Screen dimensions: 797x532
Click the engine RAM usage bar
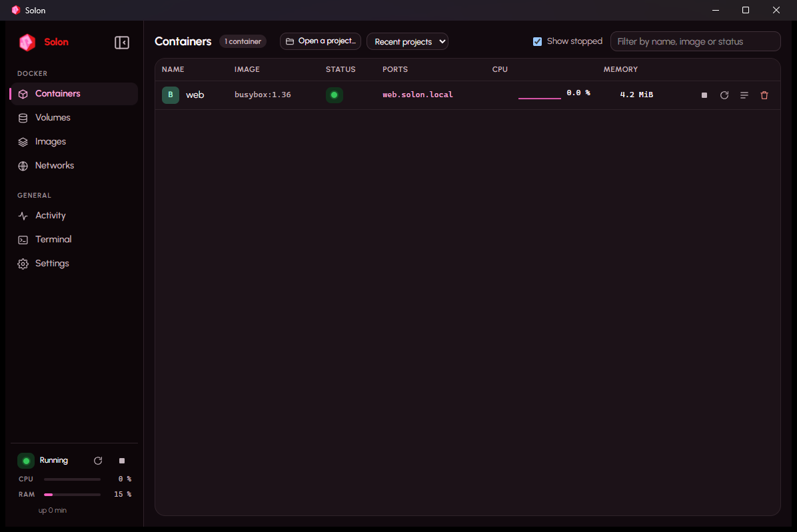(x=72, y=495)
